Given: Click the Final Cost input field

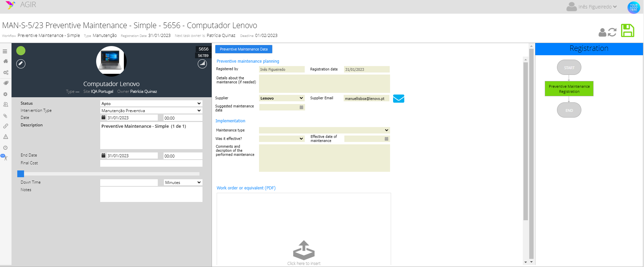Looking at the screenshot, I should [151, 163].
